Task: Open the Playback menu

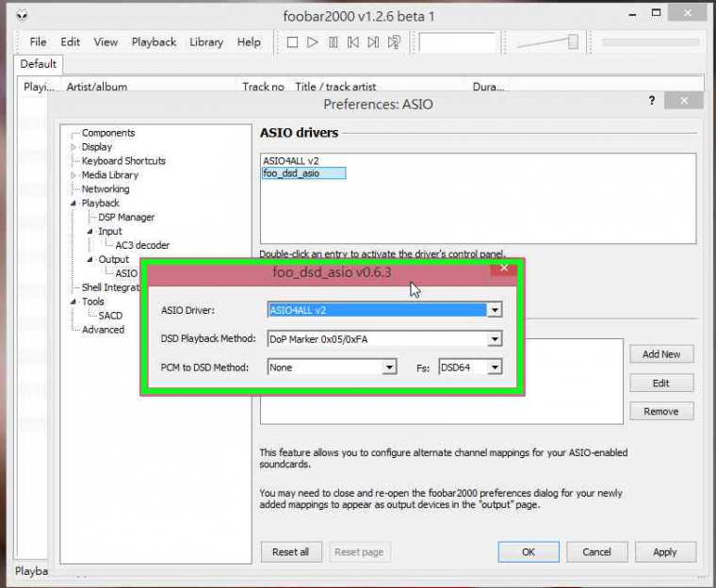Action: 154,42
